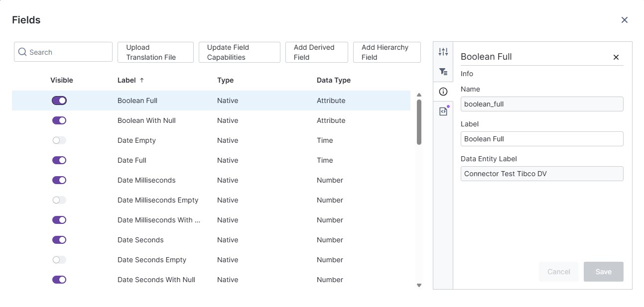Select the Date Seconds label
The width and height of the screenshot is (644, 307).
pos(140,240)
